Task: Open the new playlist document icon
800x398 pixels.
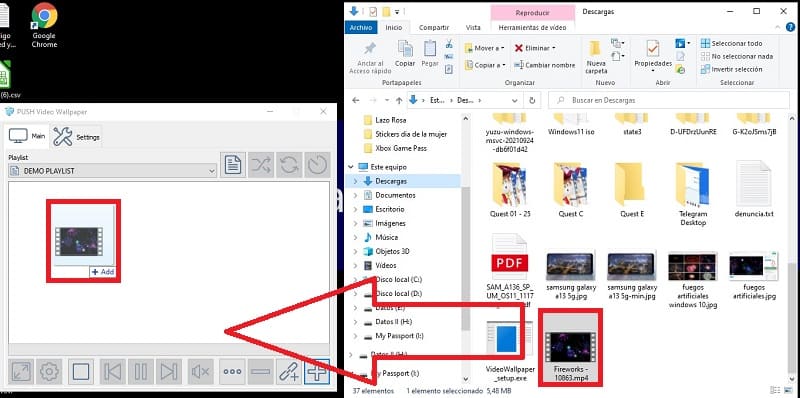Action: pyautogui.click(x=233, y=165)
